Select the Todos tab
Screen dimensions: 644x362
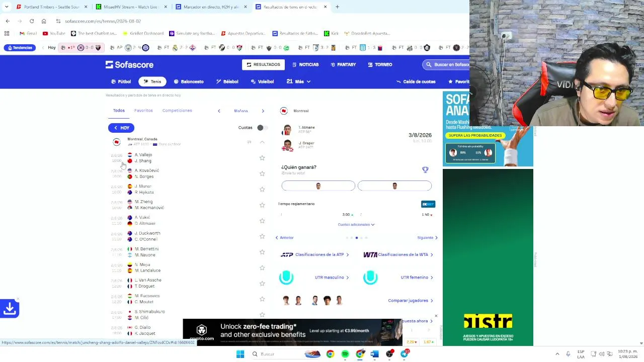(119, 111)
